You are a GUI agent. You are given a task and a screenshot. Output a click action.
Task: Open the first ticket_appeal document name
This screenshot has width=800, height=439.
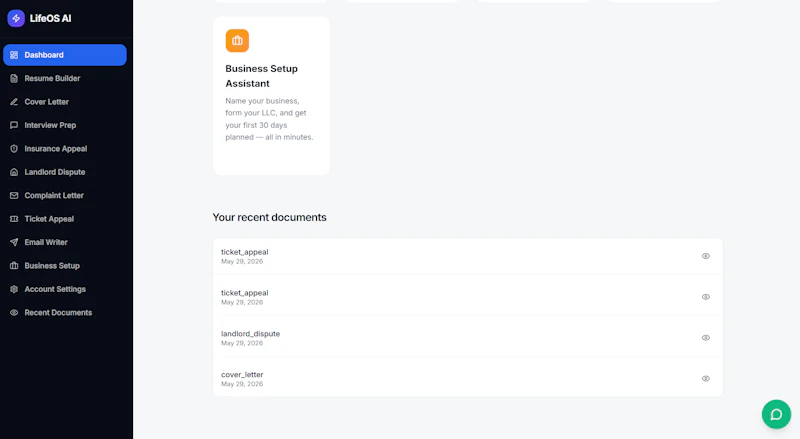click(x=244, y=252)
